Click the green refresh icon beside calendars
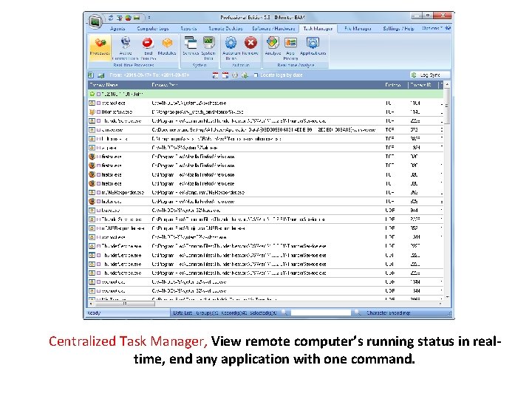The width and height of the screenshot is (532, 399). tap(245, 75)
